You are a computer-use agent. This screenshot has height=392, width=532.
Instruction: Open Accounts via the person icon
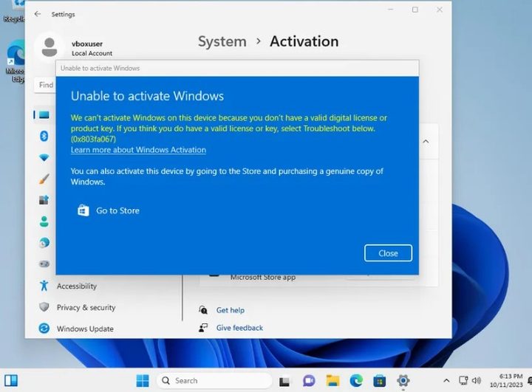44,221
